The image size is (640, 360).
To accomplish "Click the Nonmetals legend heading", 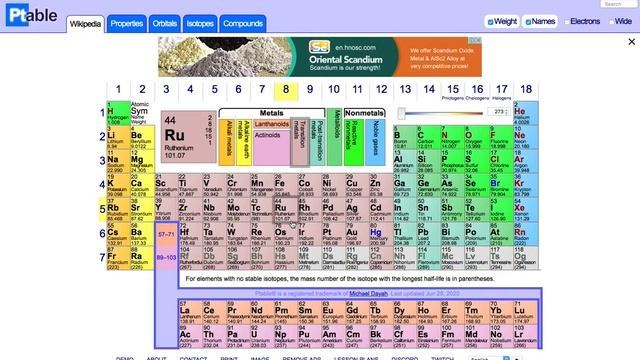I will point(364,113).
